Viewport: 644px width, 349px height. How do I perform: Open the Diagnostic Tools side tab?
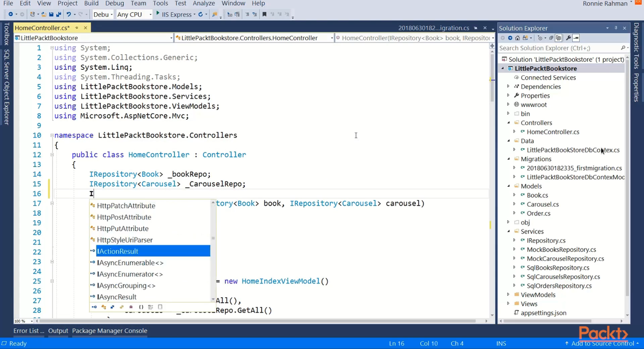point(636,46)
